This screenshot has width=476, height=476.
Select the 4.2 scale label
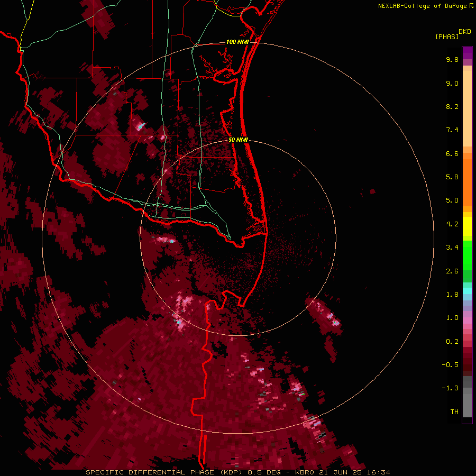coord(452,224)
